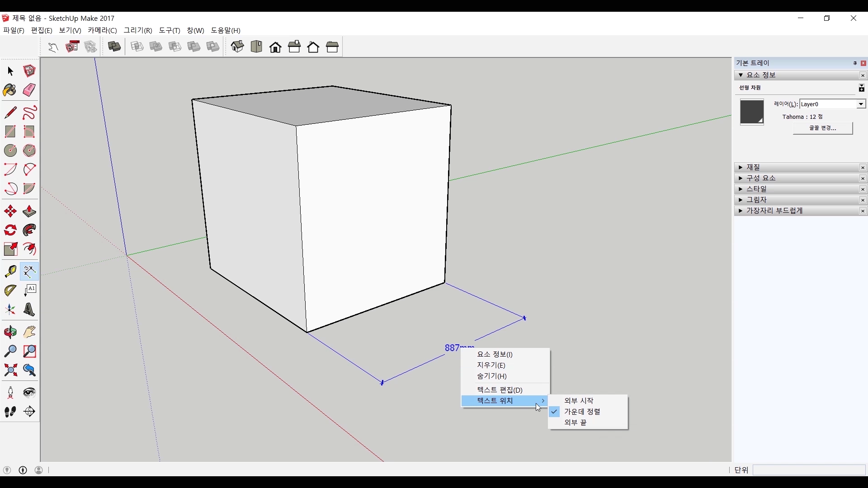
Task: Select the Tape Measure tool
Action: (x=10, y=271)
